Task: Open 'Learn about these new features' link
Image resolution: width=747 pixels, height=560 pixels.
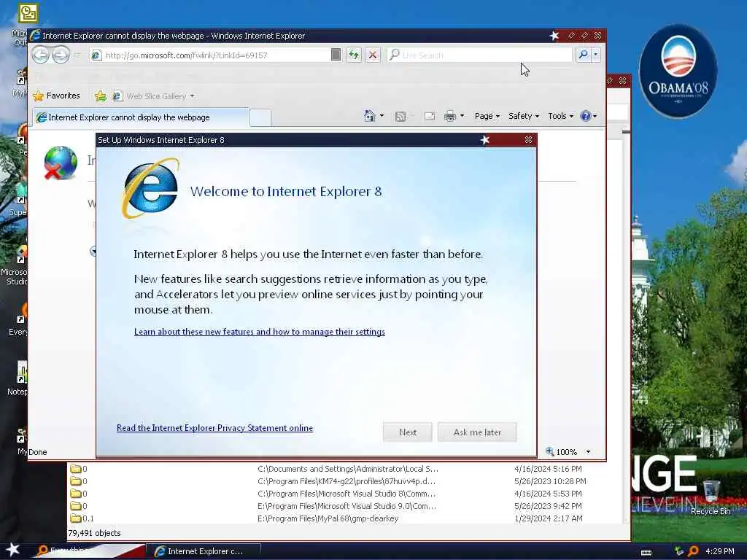Action: [x=260, y=332]
